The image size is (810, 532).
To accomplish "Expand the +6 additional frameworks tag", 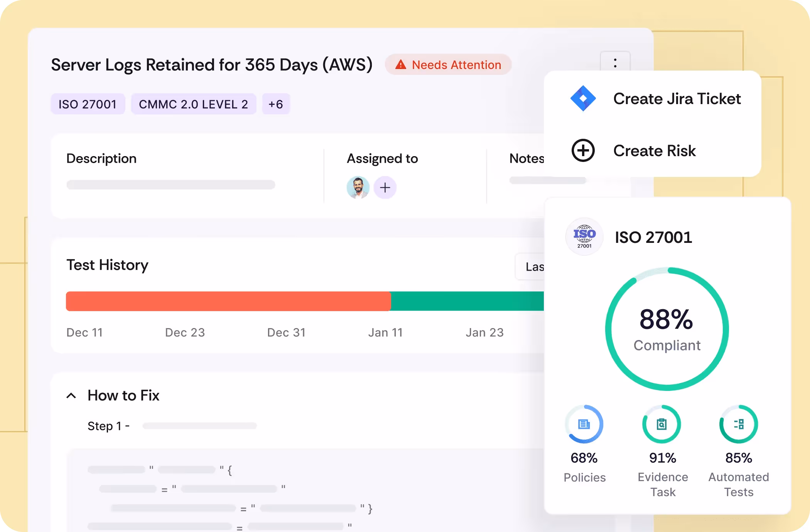I will 276,104.
